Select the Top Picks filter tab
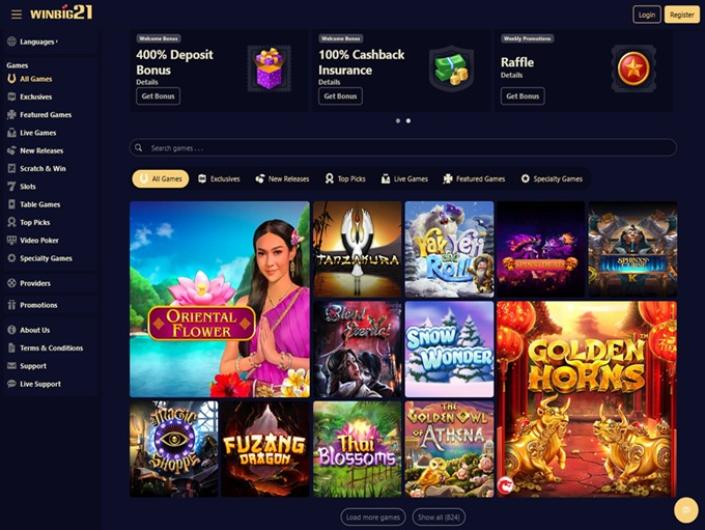 coord(345,179)
